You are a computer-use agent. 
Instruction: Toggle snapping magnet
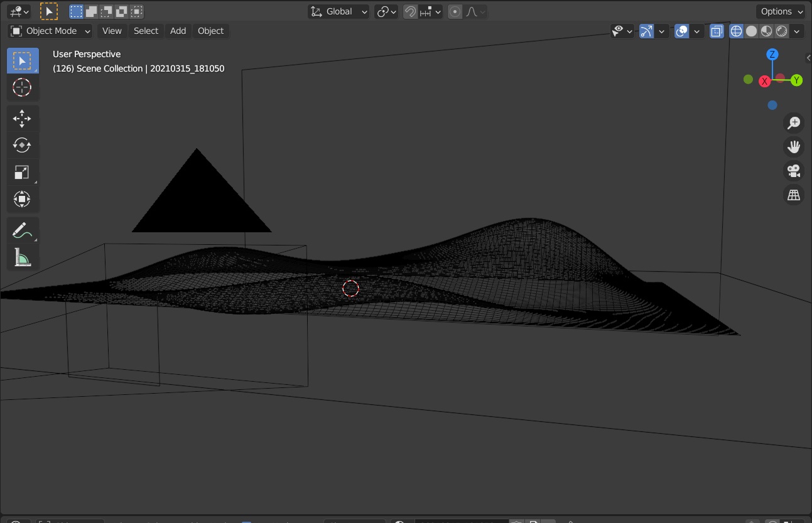410,11
